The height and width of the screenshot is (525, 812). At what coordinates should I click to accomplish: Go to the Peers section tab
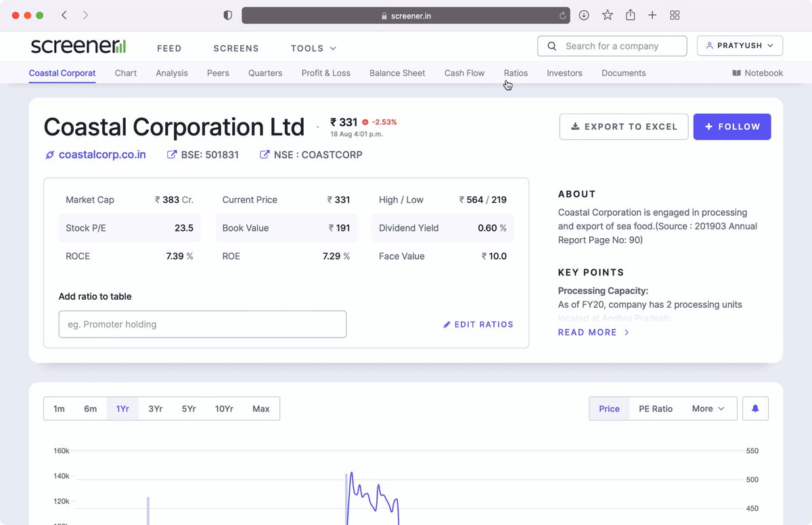(x=218, y=73)
